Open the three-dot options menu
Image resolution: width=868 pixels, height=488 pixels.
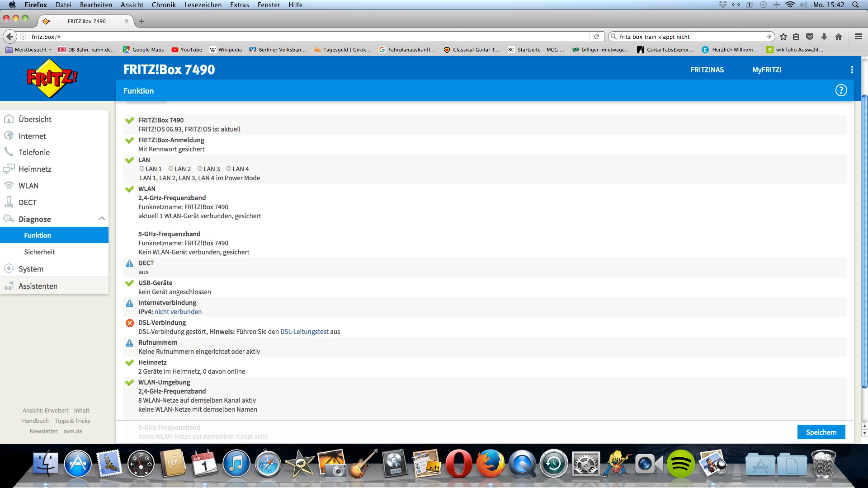[852, 70]
